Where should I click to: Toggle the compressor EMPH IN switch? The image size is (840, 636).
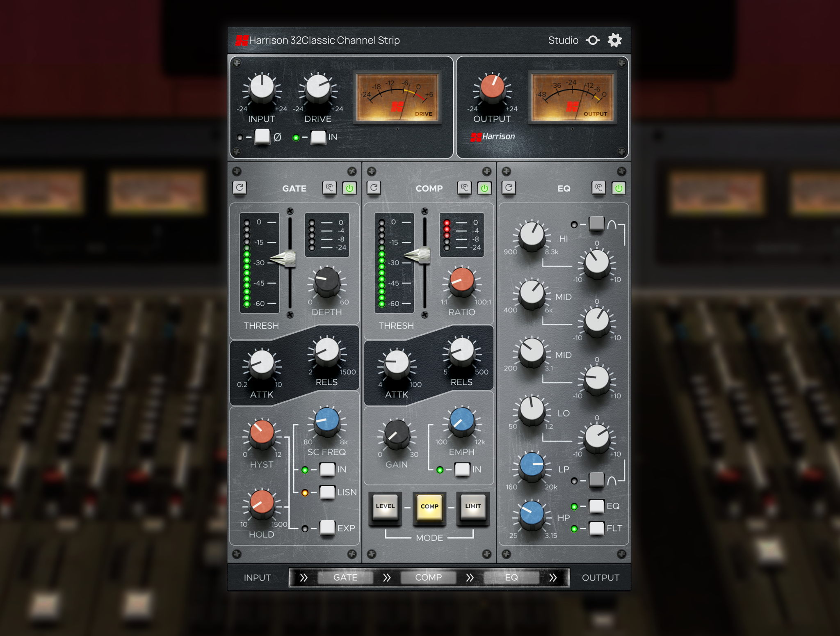tap(462, 469)
